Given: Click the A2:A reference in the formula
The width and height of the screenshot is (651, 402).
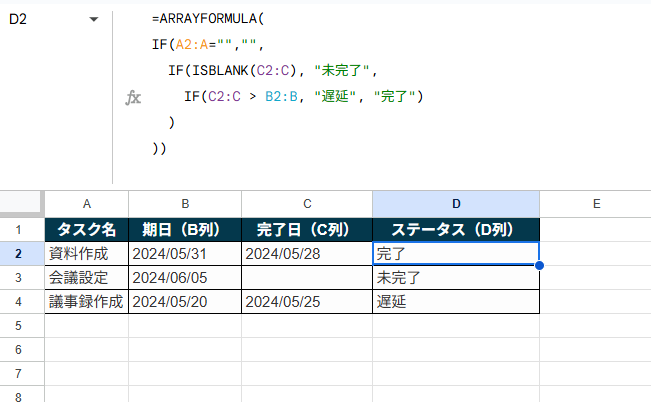Looking at the screenshot, I should tap(192, 44).
